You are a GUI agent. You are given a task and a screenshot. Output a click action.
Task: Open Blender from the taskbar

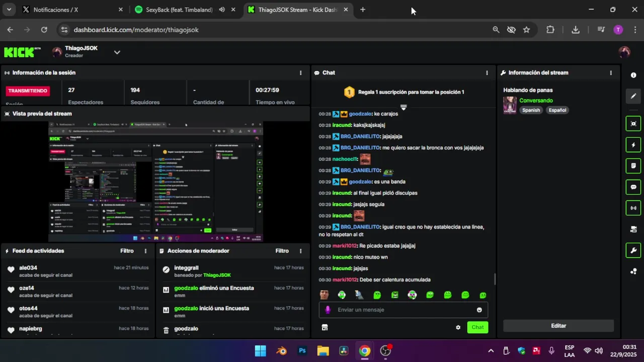[281, 350]
